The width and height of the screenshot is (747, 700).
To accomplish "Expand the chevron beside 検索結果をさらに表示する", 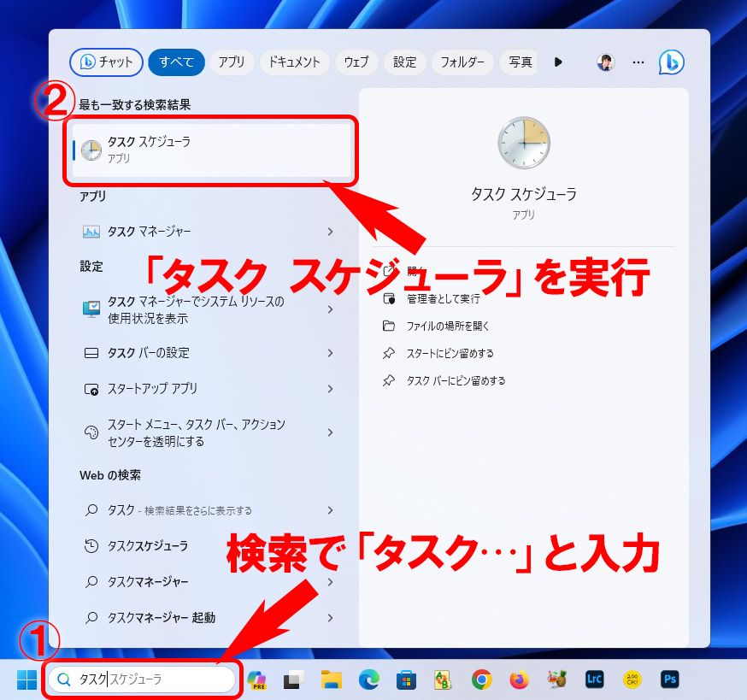I will tap(330, 510).
